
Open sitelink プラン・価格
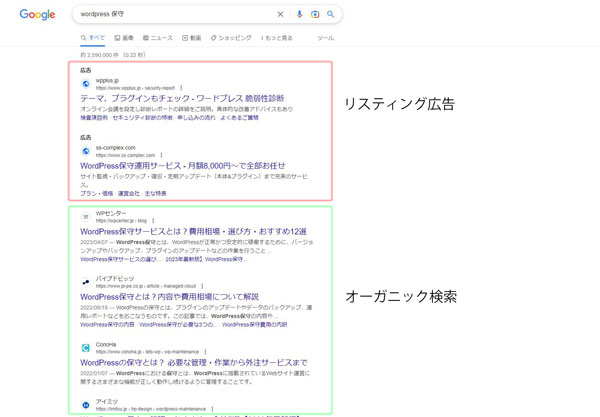[x=96, y=193]
